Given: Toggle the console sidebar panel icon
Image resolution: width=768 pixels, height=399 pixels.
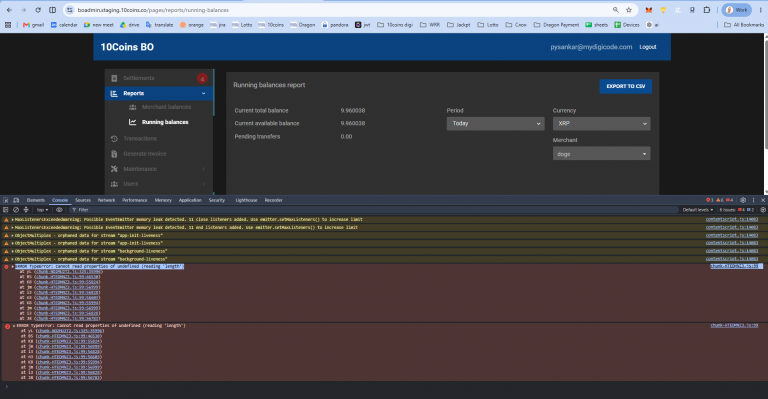Looking at the screenshot, I should [6, 210].
